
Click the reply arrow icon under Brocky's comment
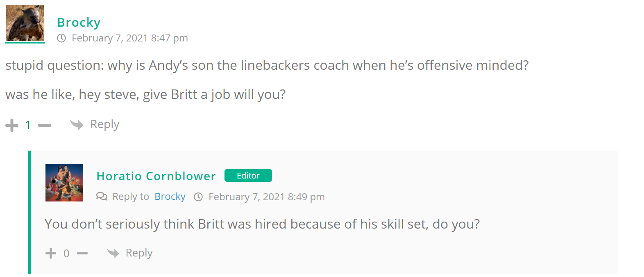pyautogui.click(x=77, y=124)
